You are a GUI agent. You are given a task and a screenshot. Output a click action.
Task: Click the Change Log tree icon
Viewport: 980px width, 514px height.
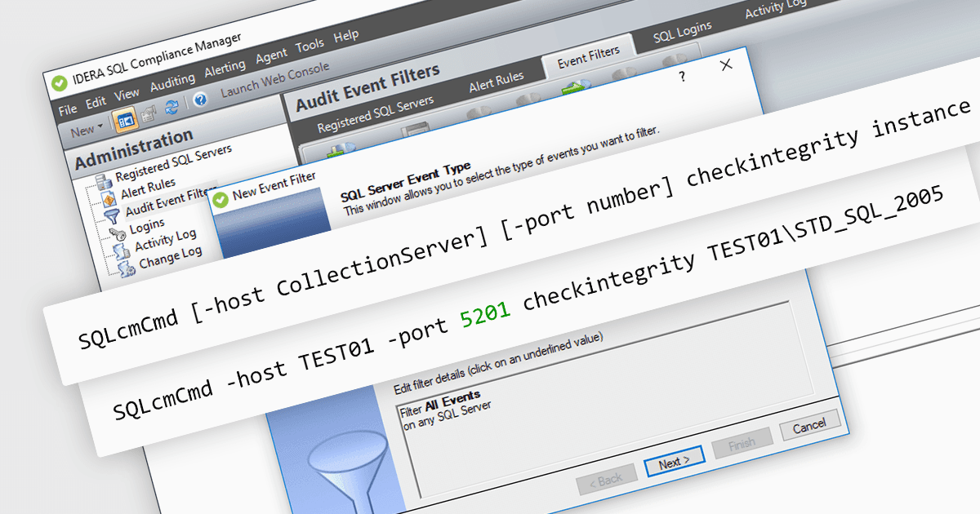point(125,270)
